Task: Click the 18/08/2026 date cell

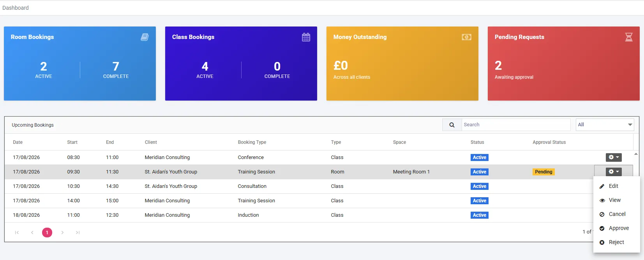Action: tap(26, 215)
